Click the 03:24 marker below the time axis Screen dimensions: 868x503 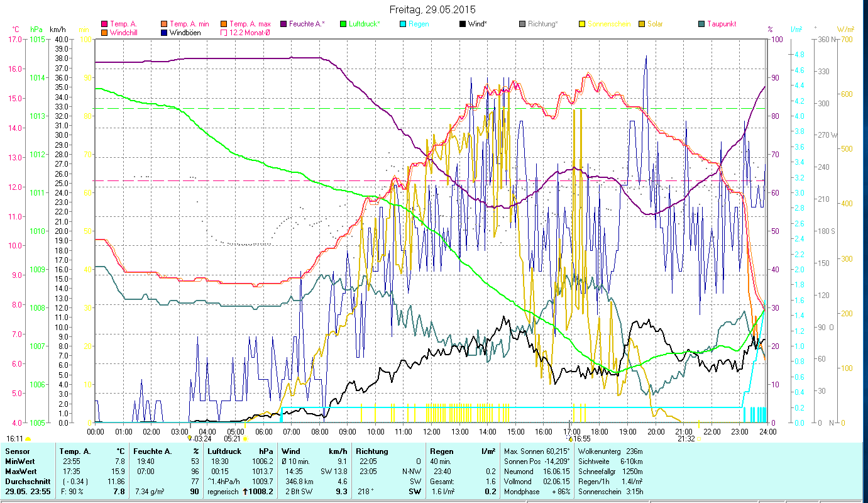point(204,439)
